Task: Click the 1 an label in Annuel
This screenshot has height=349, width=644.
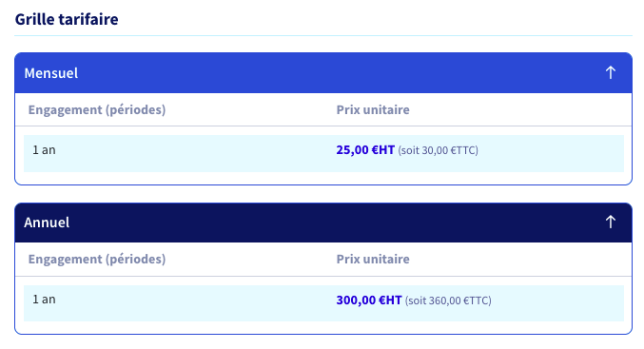Action: point(44,300)
